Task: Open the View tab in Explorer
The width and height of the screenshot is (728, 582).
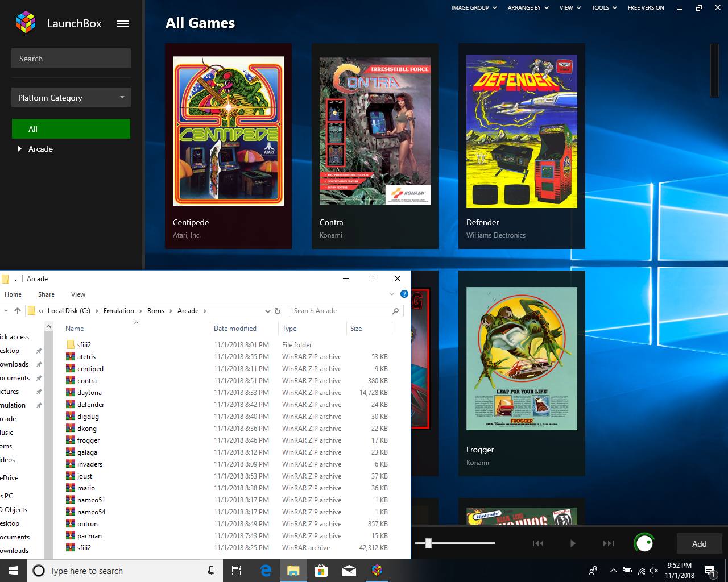Action: pos(78,294)
